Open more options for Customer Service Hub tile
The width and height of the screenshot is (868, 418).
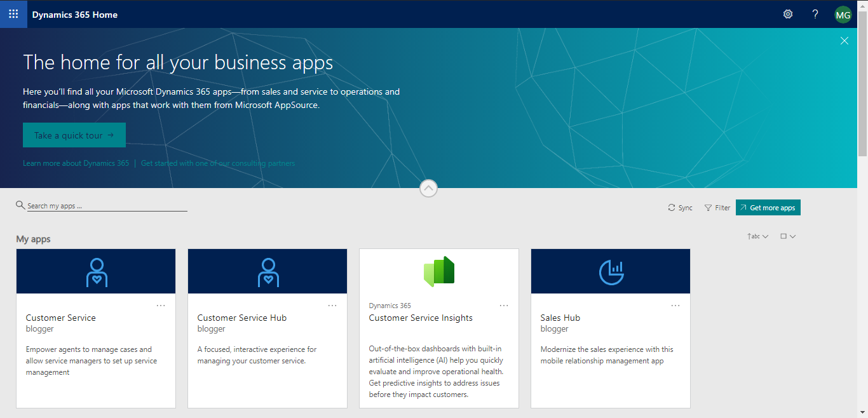pos(332,306)
